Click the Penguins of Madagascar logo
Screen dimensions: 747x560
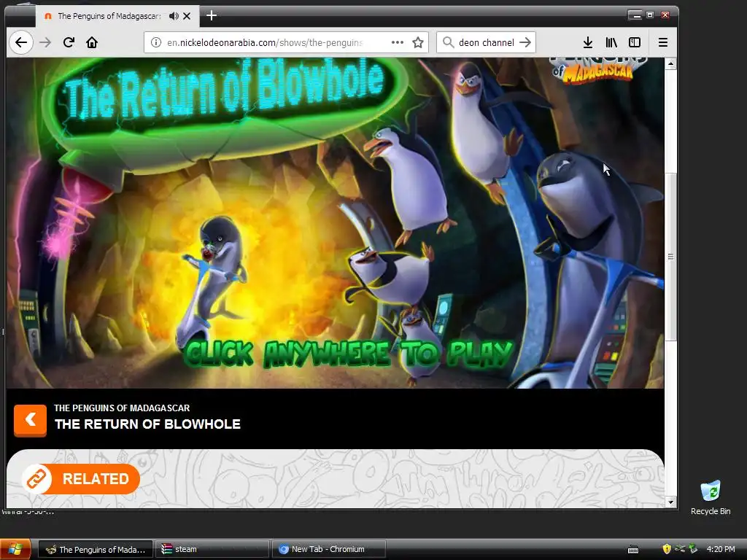click(x=598, y=71)
